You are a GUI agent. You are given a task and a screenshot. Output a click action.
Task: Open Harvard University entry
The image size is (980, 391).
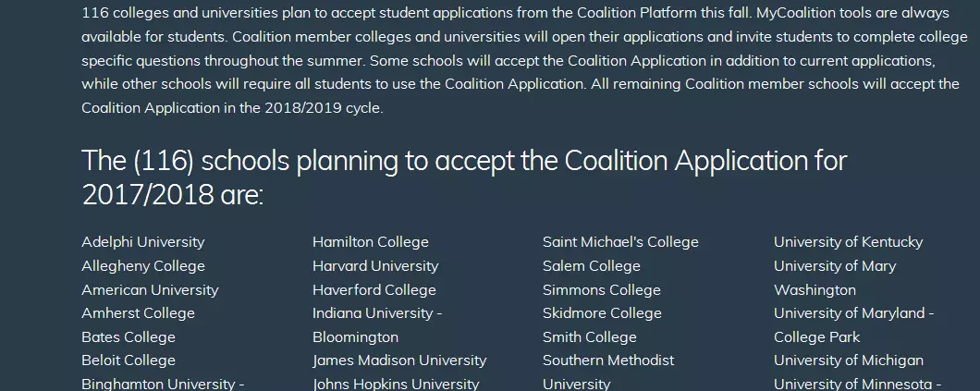pos(375,266)
